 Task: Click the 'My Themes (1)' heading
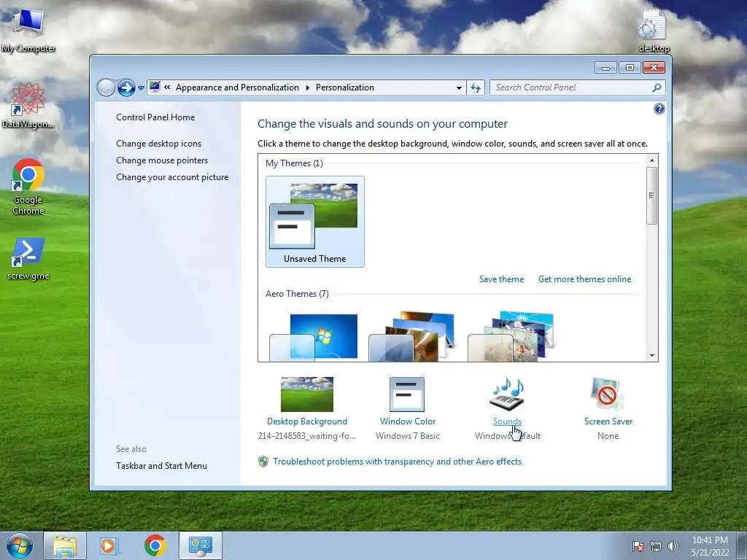[x=295, y=163]
